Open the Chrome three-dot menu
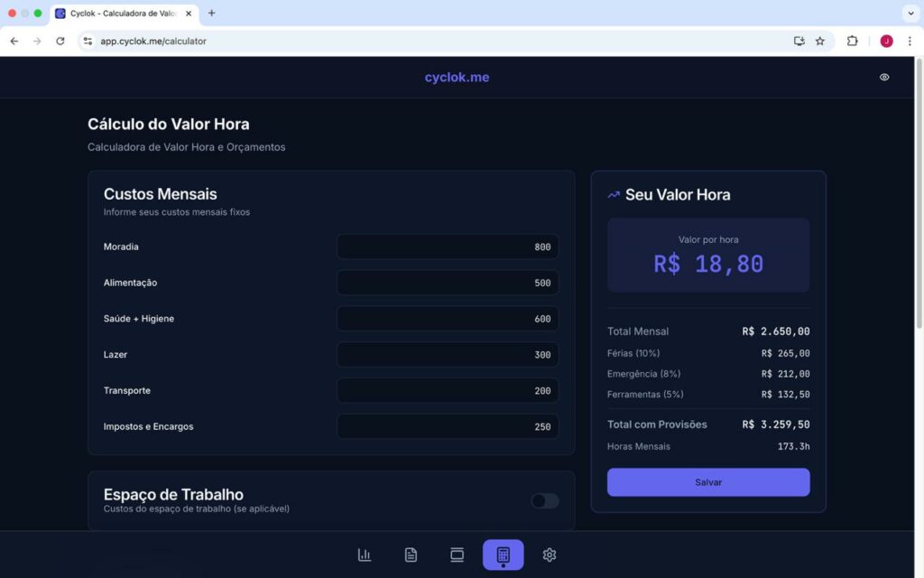Image resolution: width=924 pixels, height=578 pixels. coord(910,41)
